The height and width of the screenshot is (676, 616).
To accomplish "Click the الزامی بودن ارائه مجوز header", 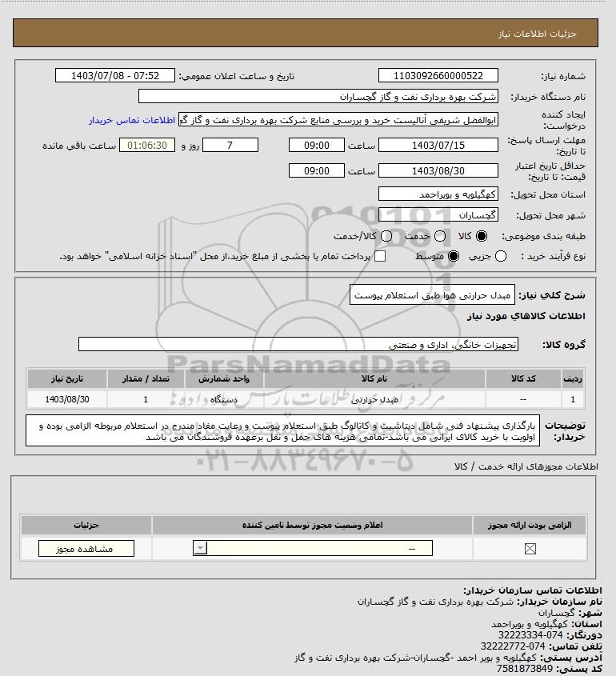I will coord(530,525).
